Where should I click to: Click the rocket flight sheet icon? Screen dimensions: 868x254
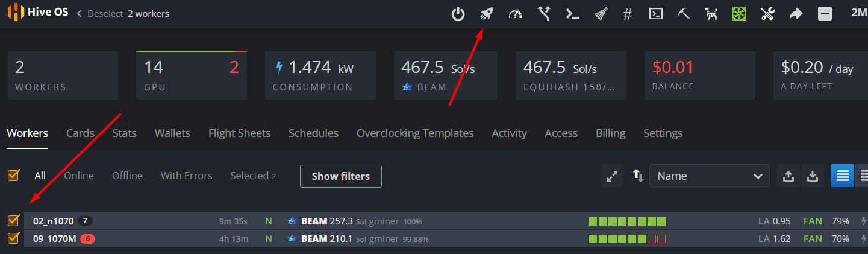(487, 14)
